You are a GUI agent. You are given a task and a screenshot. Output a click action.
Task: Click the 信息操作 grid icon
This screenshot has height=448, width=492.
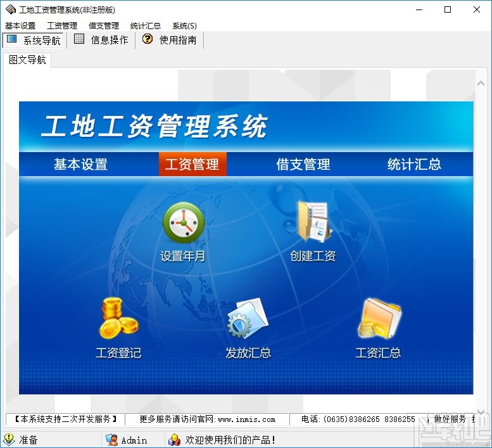[x=79, y=39]
